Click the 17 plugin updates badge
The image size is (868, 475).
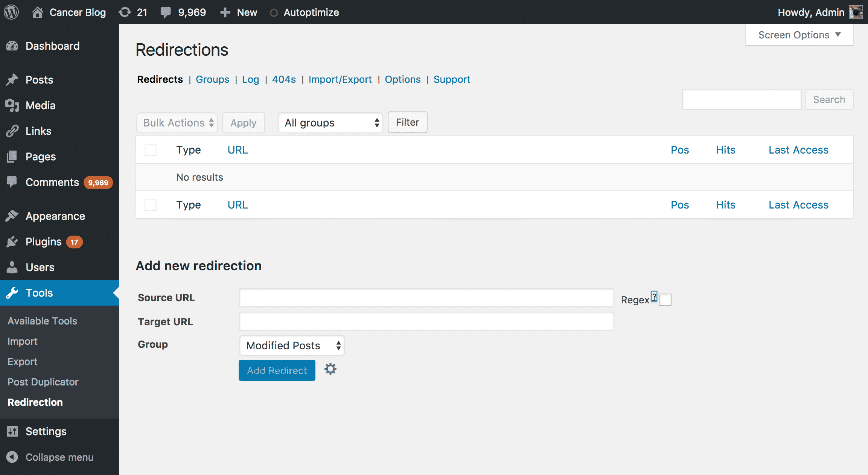pyautogui.click(x=75, y=242)
